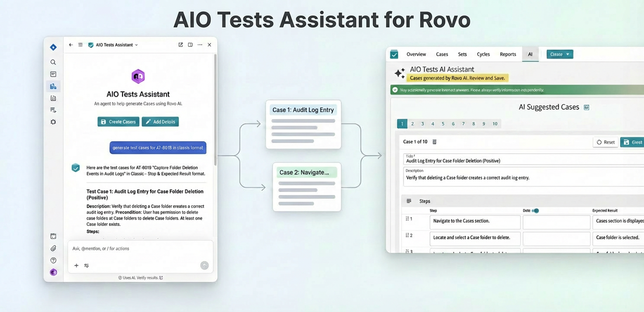Select the AI tab
This screenshot has height=312, width=644.
pyautogui.click(x=530, y=54)
